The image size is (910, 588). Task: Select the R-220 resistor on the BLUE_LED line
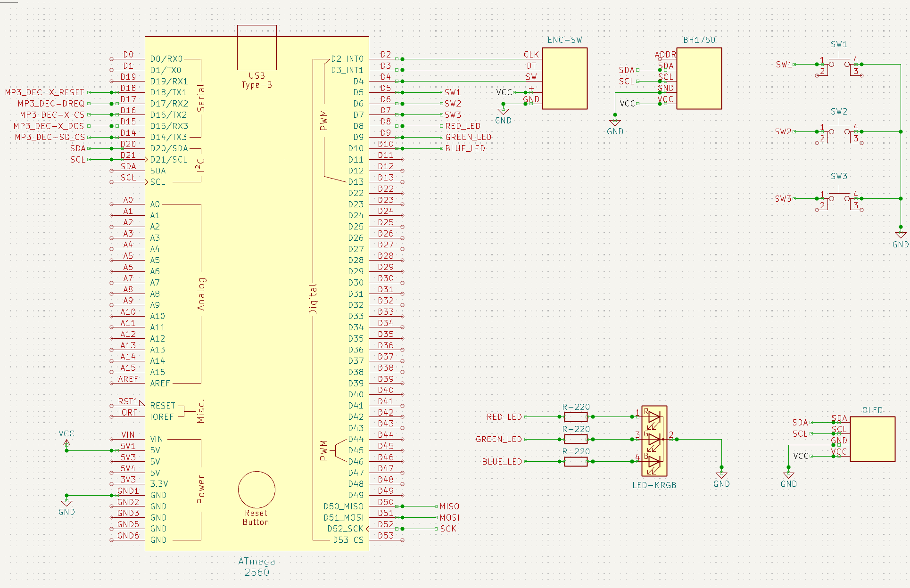point(576,461)
